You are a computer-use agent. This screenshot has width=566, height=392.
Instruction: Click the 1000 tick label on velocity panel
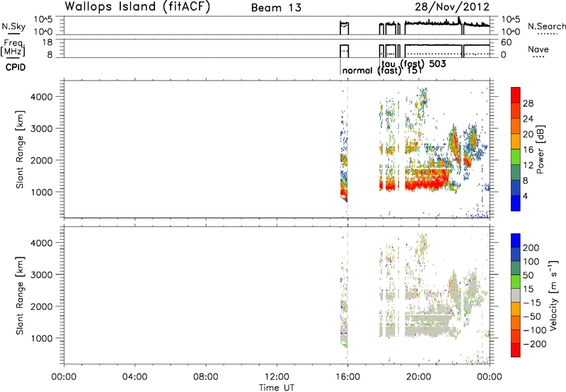tap(41, 338)
